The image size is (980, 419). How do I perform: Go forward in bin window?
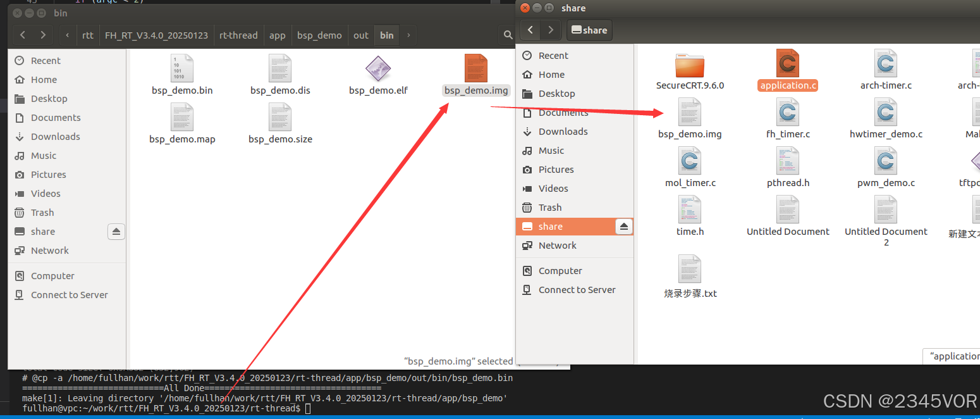pyautogui.click(x=42, y=35)
